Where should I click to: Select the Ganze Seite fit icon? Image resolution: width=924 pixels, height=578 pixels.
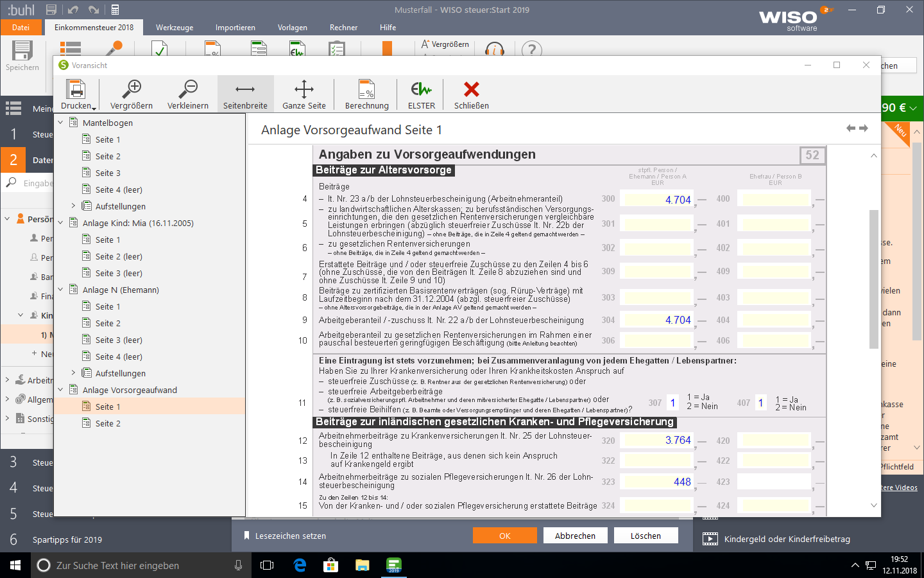tap(304, 89)
